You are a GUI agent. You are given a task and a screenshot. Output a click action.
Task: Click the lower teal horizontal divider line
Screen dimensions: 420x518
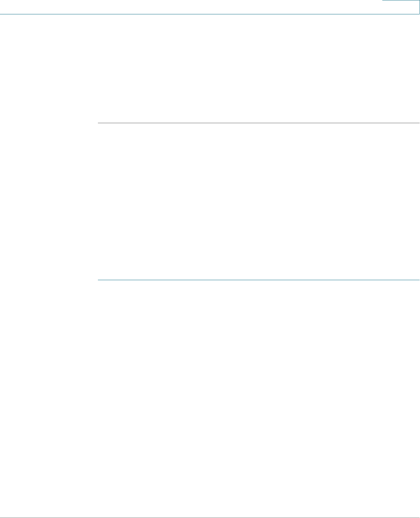[x=259, y=280]
